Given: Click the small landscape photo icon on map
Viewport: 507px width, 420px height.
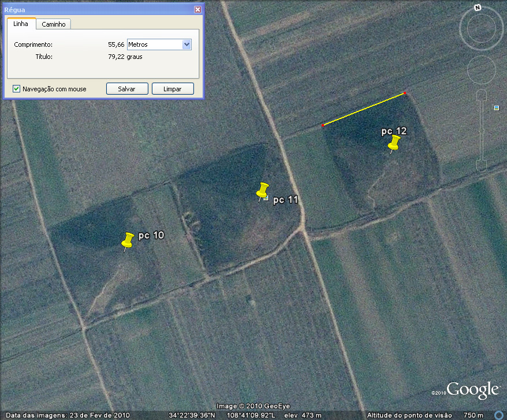Looking at the screenshot, I should pos(496,108).
